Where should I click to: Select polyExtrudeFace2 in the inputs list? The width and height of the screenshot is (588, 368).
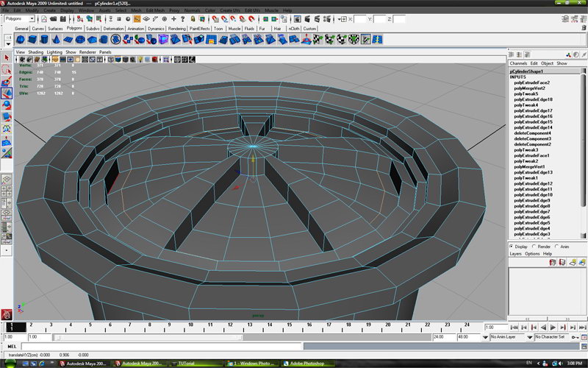point(533,83)
